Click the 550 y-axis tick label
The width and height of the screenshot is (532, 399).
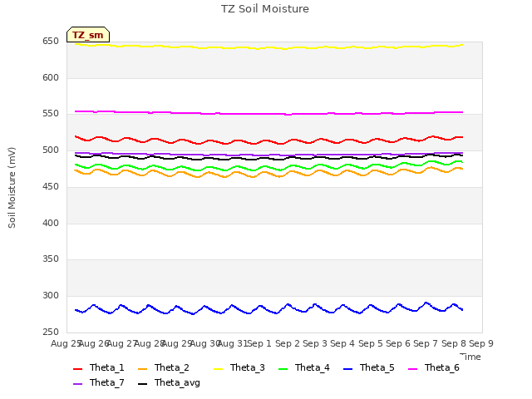51,114
